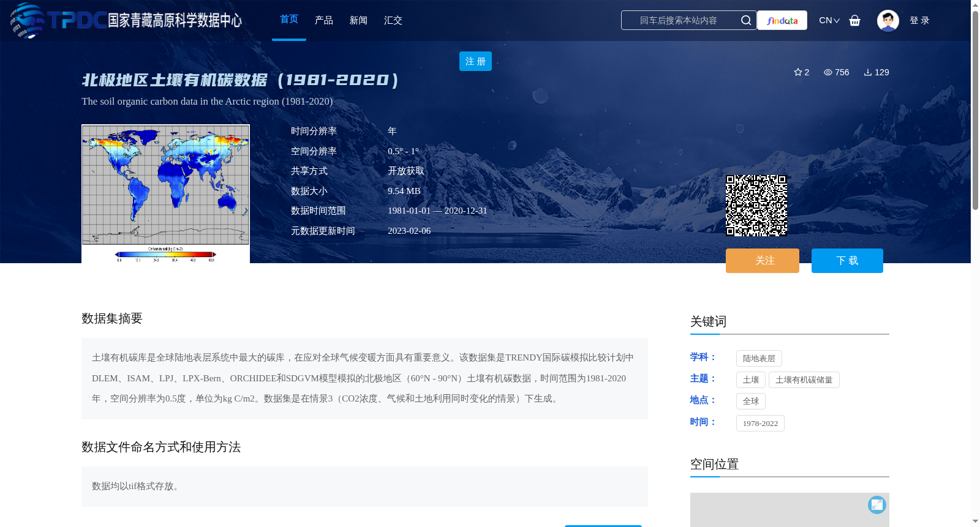Click the scrollbar down arrow

pyautogui.click(x=975, y=521)
